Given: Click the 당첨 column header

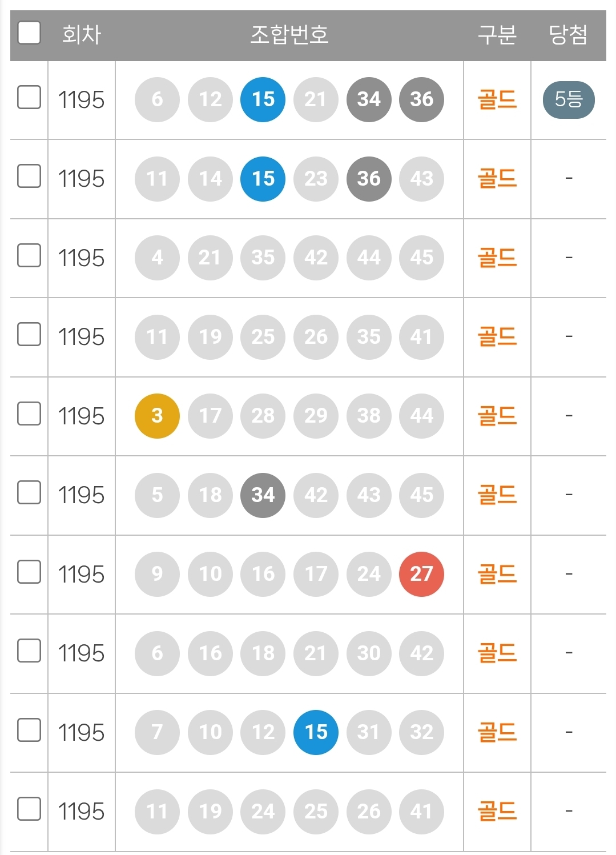Looking at the screenshot, I should 567,35.
